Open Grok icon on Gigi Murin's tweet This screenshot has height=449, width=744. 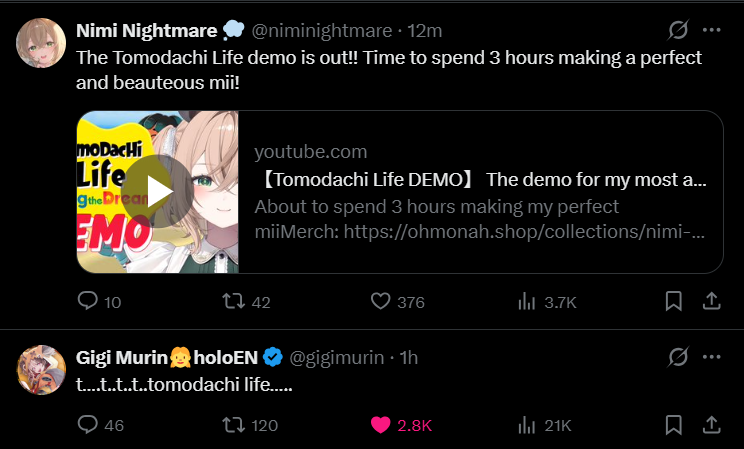[678, 357]
